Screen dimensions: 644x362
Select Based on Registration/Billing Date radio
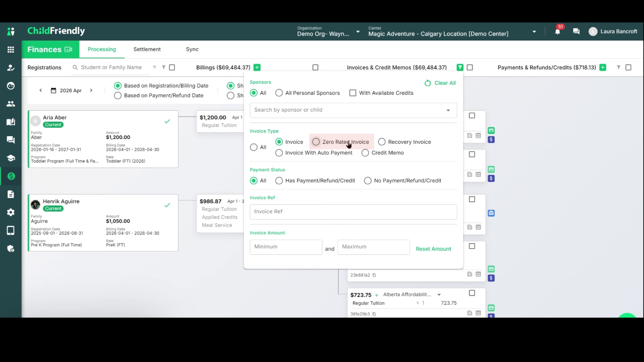(x=118, y=86)
